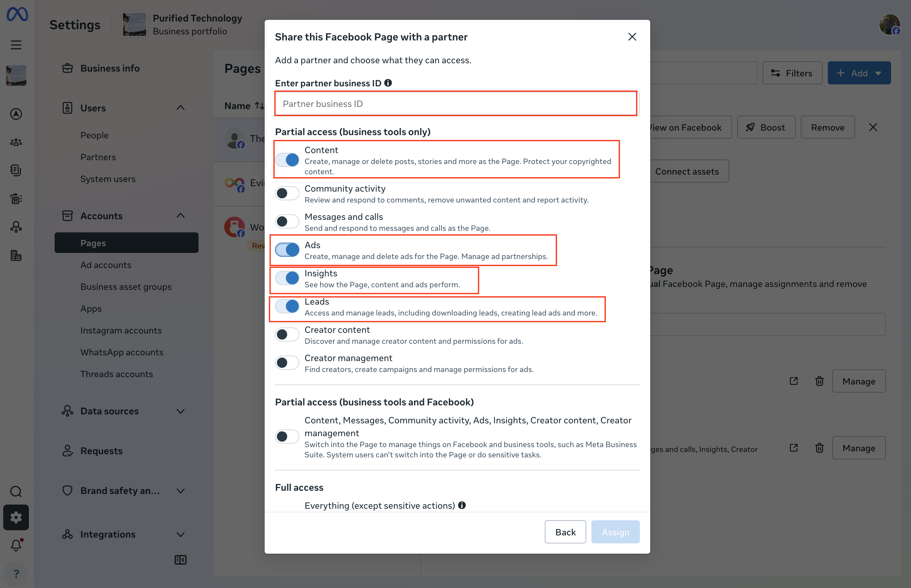Expand the Data sources section

pyautogui.click(x=181, y=411)
